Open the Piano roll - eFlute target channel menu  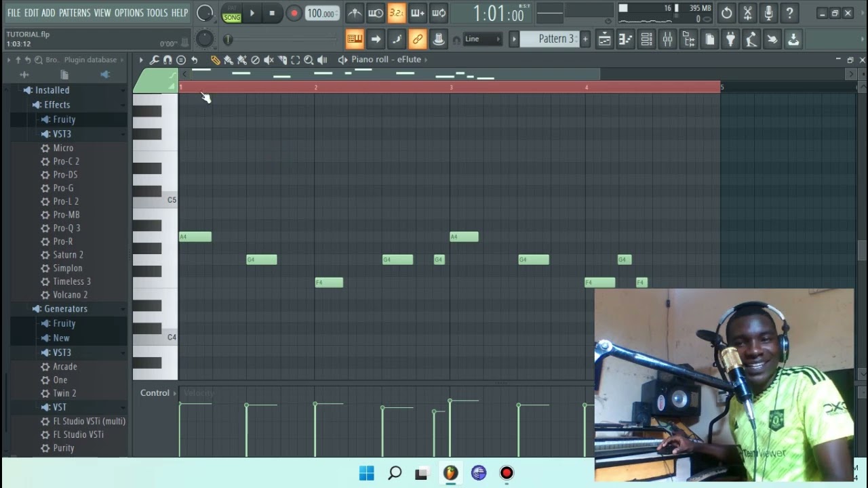pyautogui.click(x=386, y=60)
